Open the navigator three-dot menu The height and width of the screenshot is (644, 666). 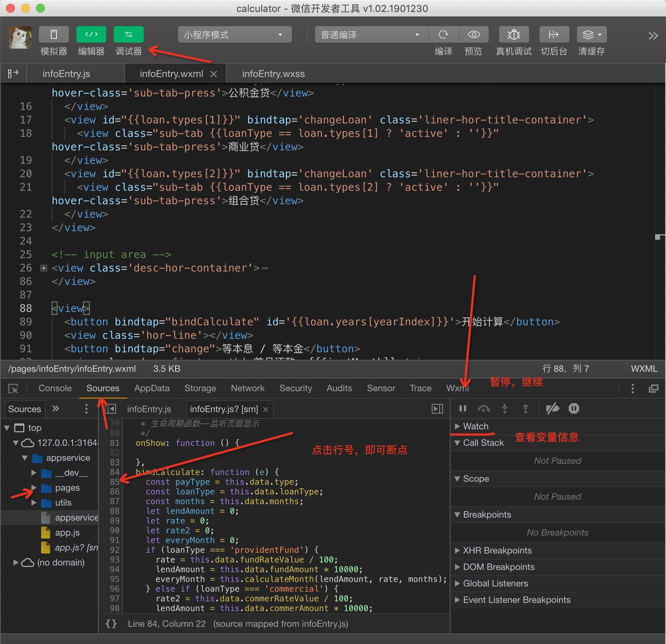coord(86,408)
